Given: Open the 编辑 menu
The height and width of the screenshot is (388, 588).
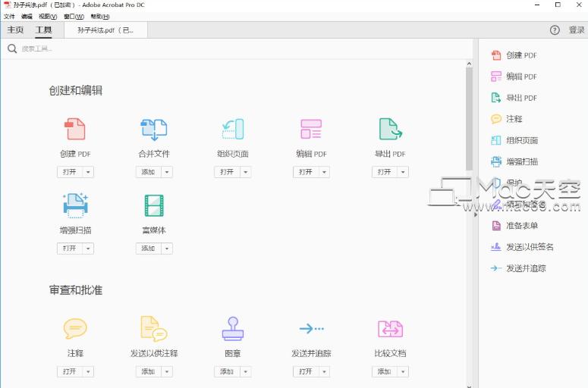Looking at the screenshot, I should point(27,17).
